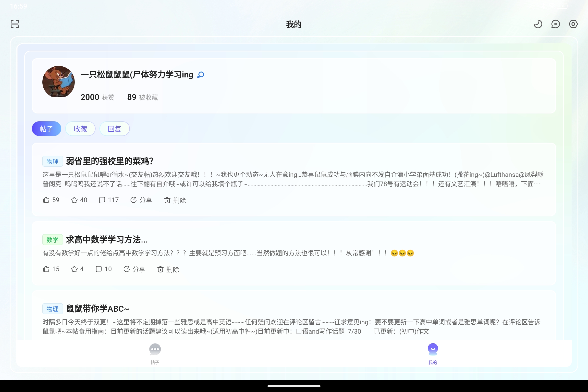Search posts using the magnifier beside username
Screen dimensions: 588x392
(200, 75)
